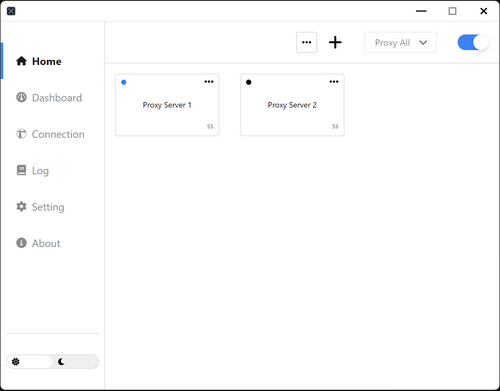Switch to dark theme moon icon

(x=61, y=362)
